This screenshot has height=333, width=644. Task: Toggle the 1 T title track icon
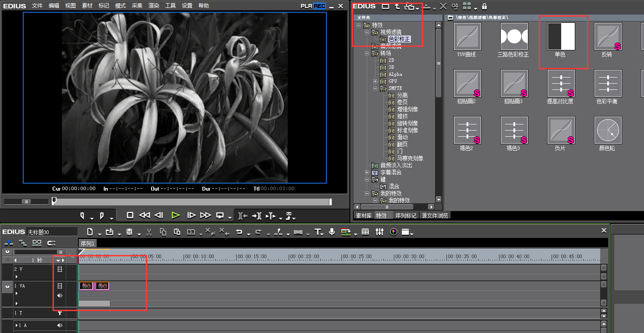[60, 313]
